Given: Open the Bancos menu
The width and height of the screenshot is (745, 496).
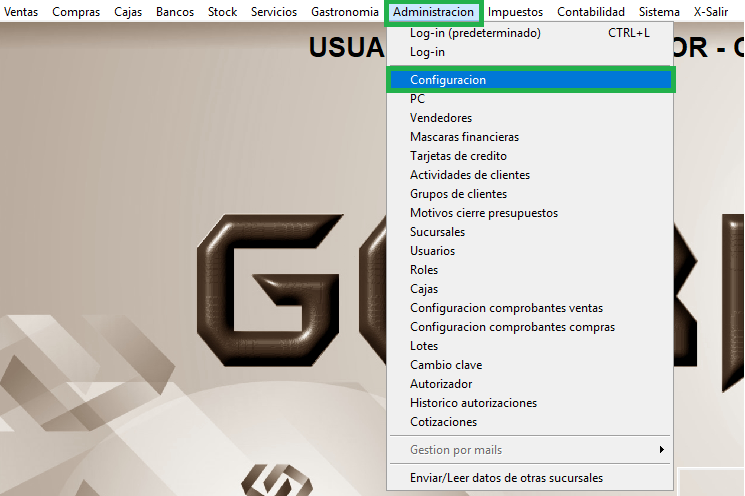Looking at the screenshot, I should click(x=175, y=11).
